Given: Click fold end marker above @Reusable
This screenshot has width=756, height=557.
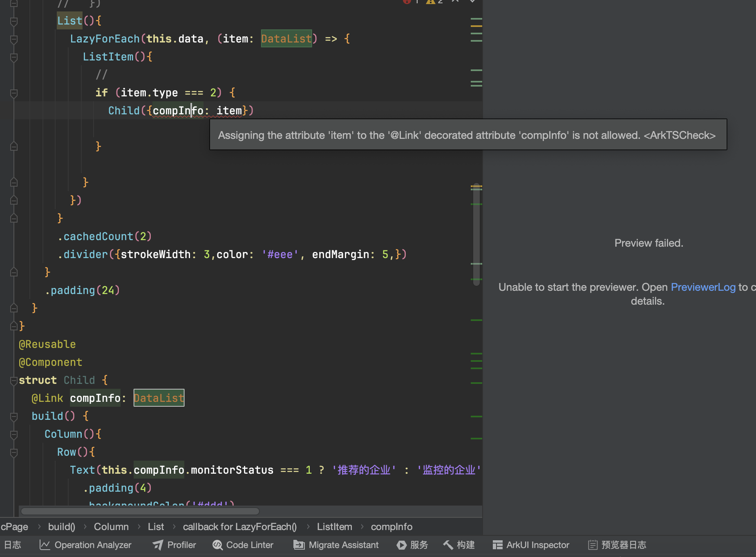Looking at the screenshot, I should [14, 326].
